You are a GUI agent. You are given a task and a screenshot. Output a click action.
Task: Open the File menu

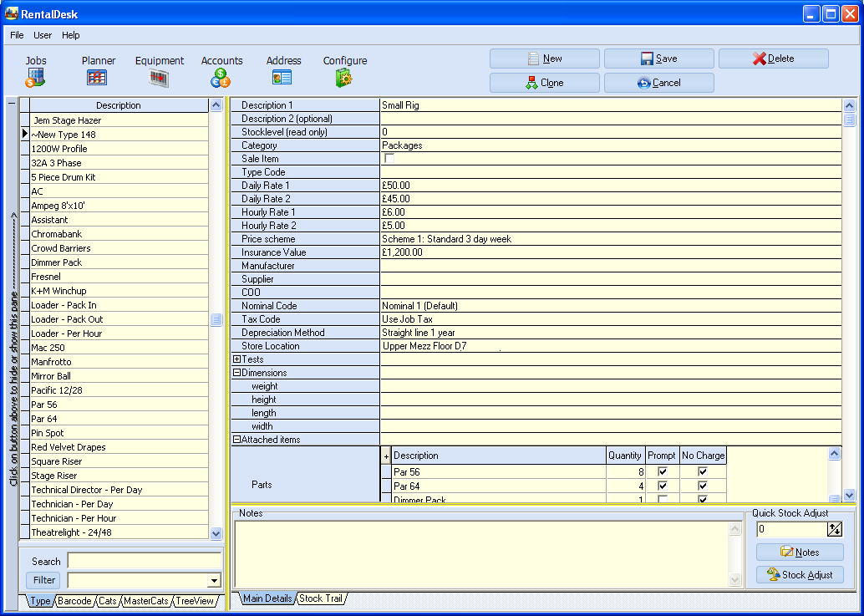[x=17, y=35]
